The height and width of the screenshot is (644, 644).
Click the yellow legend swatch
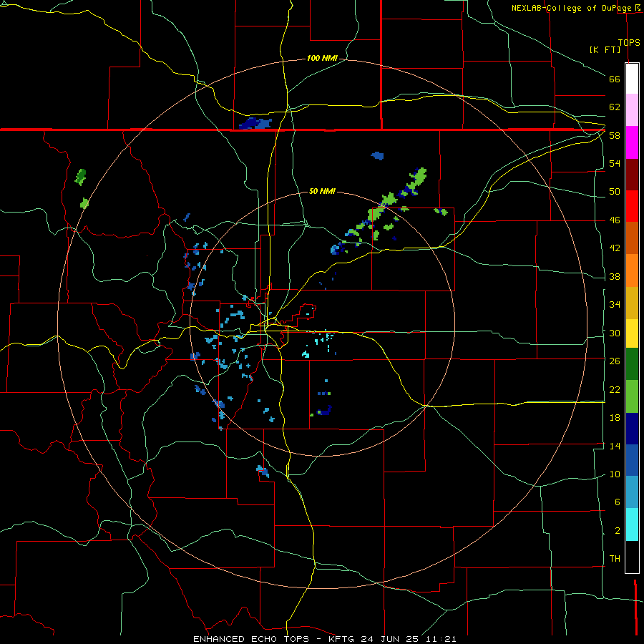[632, 333]
